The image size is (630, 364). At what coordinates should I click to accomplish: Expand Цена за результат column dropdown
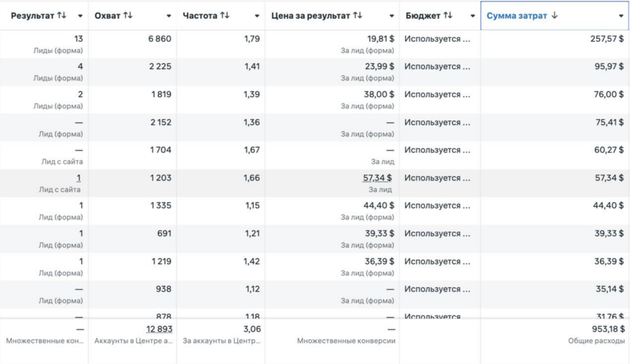(391, 16)
